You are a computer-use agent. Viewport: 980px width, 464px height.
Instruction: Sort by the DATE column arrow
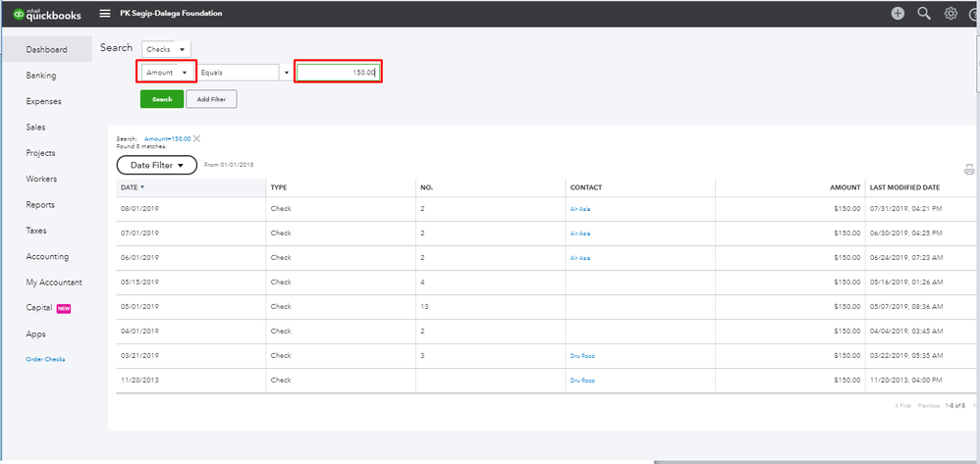click(x=142, y=186)
